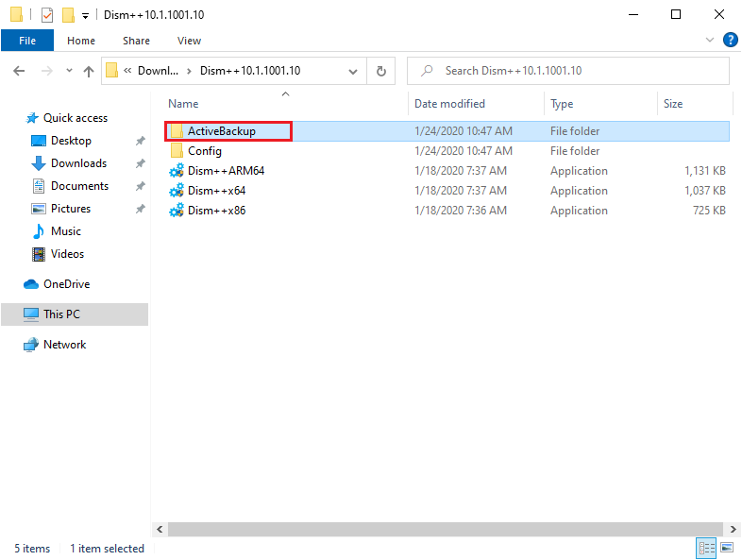The image size is (742, 560).
Task: Click Config row's File folder type
Action: click(575, 151)
